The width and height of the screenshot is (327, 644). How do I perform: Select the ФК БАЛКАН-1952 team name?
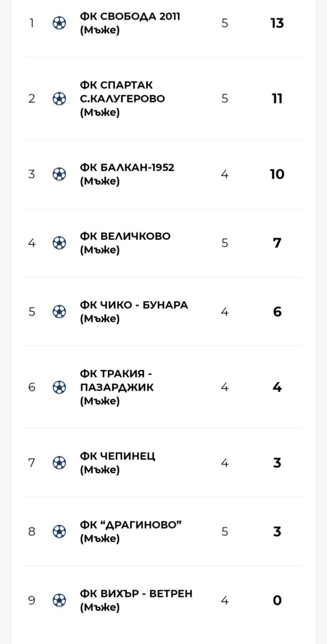tap(127, 174)
